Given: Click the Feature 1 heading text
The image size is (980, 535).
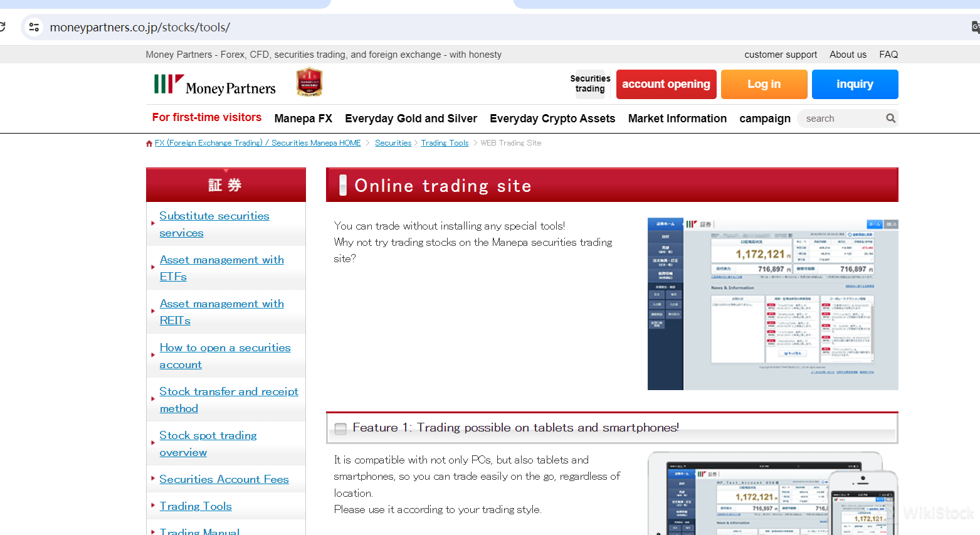Looking at the screenshot, I should 515,428.
